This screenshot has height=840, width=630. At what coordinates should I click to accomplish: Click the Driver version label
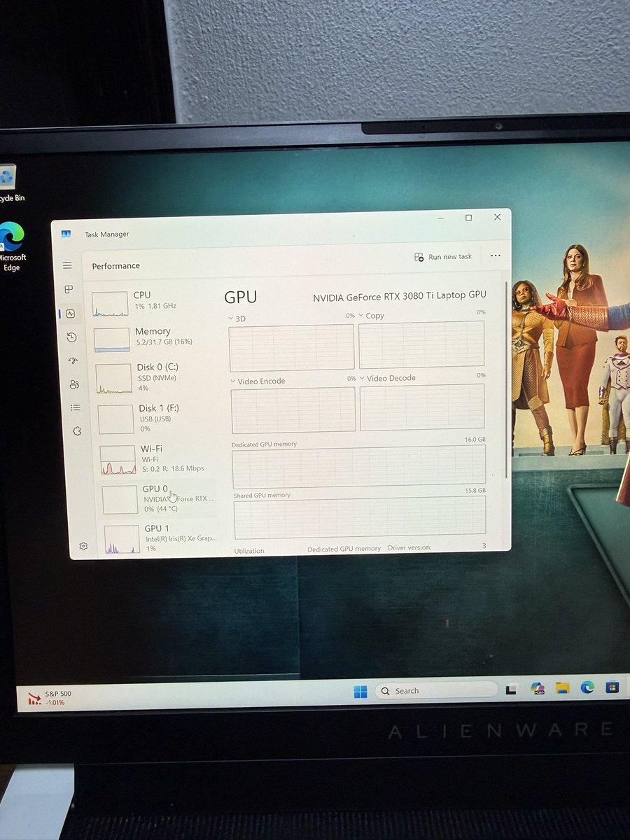point(409,547)
